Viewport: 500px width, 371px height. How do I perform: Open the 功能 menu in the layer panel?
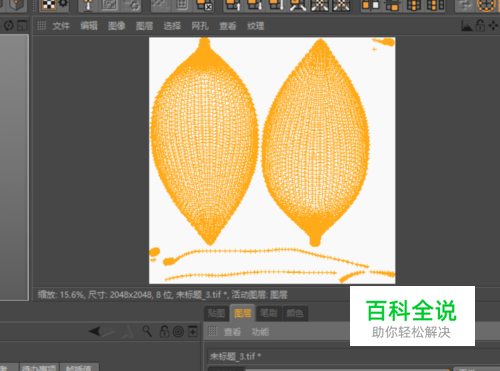point(260,332)
